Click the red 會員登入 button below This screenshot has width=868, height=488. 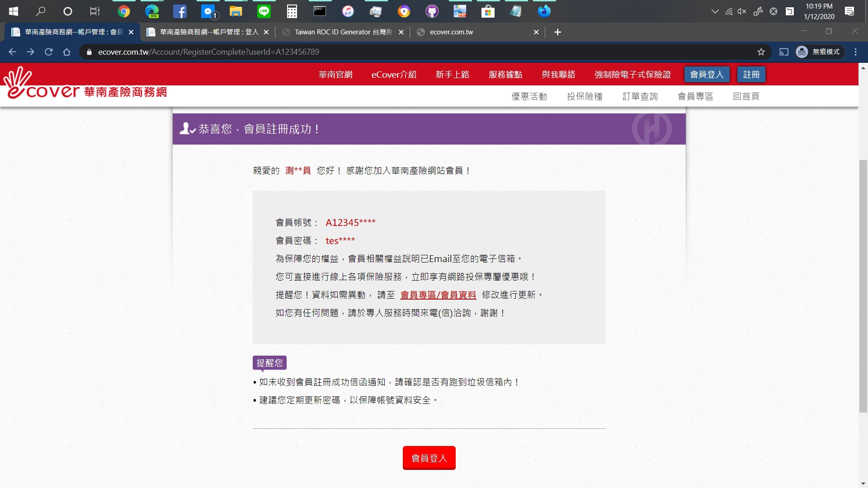click(x=429, y=458)
